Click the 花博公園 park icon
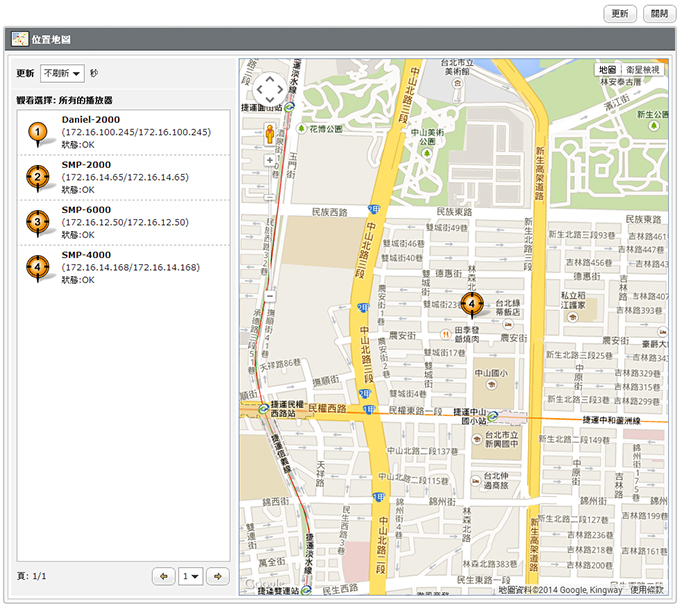 [301, 128]
